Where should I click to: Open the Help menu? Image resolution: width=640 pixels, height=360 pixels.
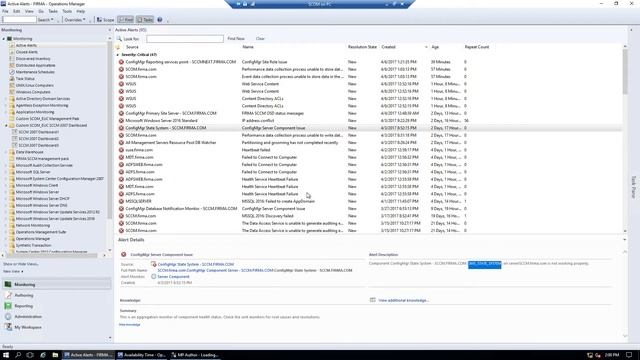[80, 11]
